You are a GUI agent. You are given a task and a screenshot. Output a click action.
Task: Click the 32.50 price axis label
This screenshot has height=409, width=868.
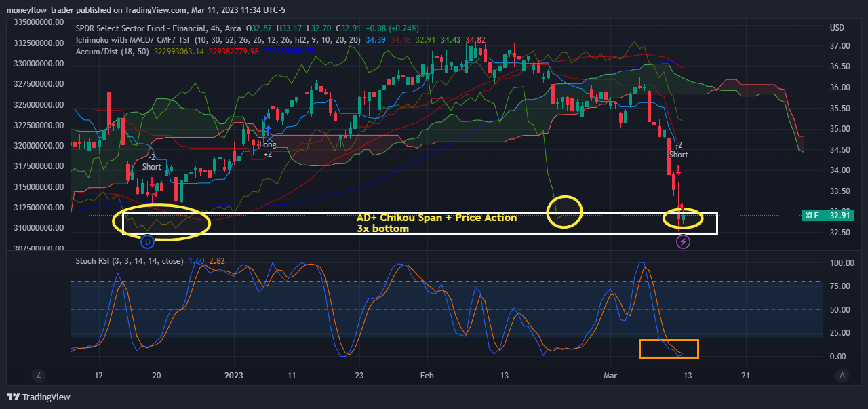click(x=840, y=233)
